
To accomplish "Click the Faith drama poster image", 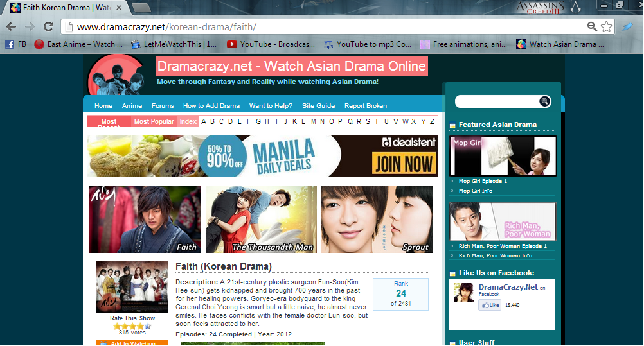I will pos(132,287).
